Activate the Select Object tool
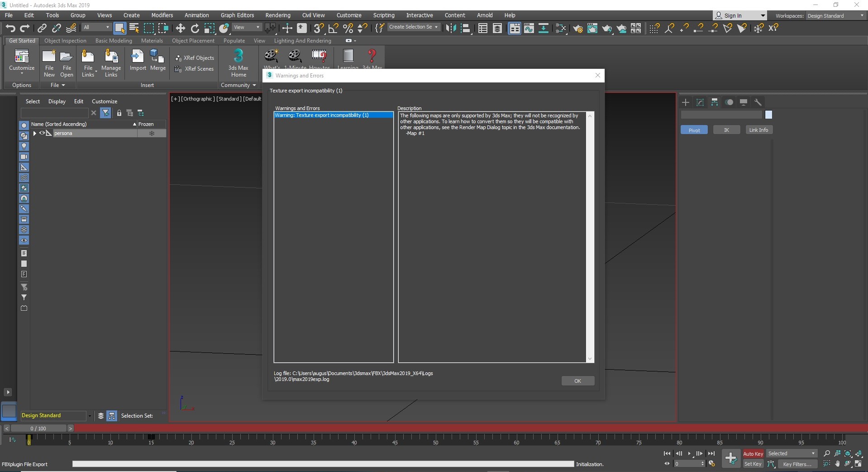 (x=119, y=28)
